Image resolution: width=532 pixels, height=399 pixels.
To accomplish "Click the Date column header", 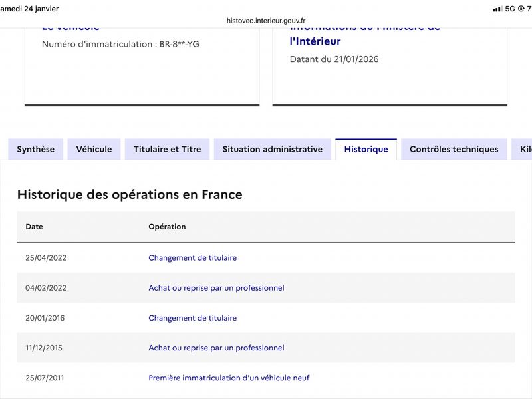I will click(35, 227).
